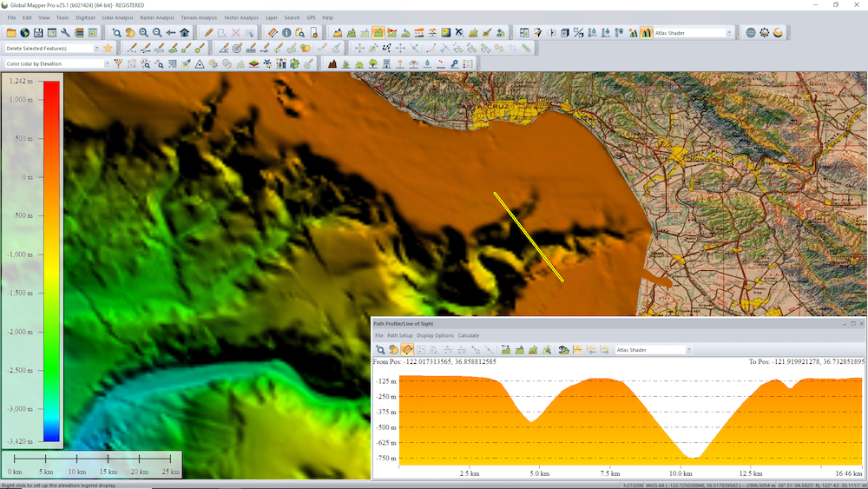Open Atlas Shader dropdown in Path Profile window
This screenshot has height=489, width=868.
click(688, 350)
